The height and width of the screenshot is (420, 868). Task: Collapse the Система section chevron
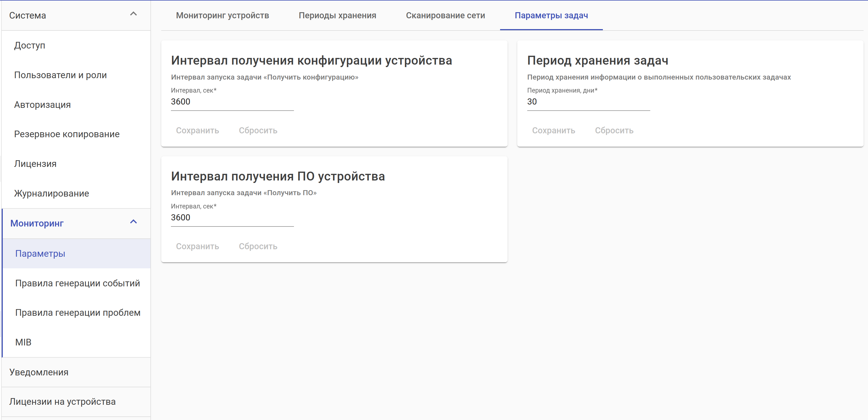point(134,14)
